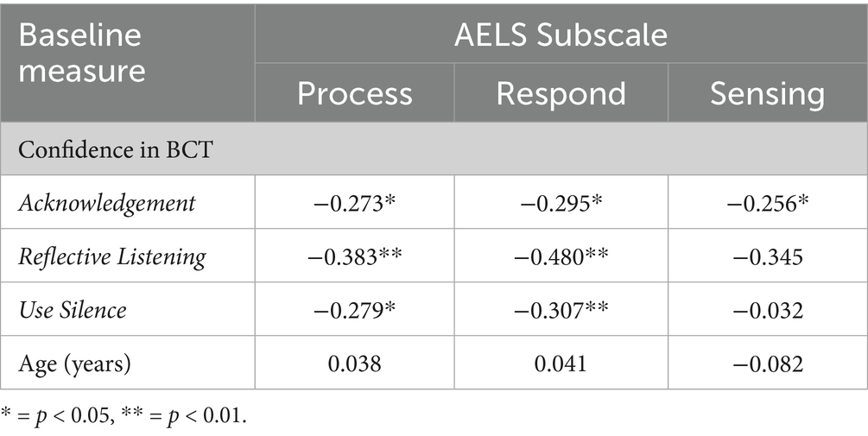Click the Acknowledgement row label

(107, 203)
